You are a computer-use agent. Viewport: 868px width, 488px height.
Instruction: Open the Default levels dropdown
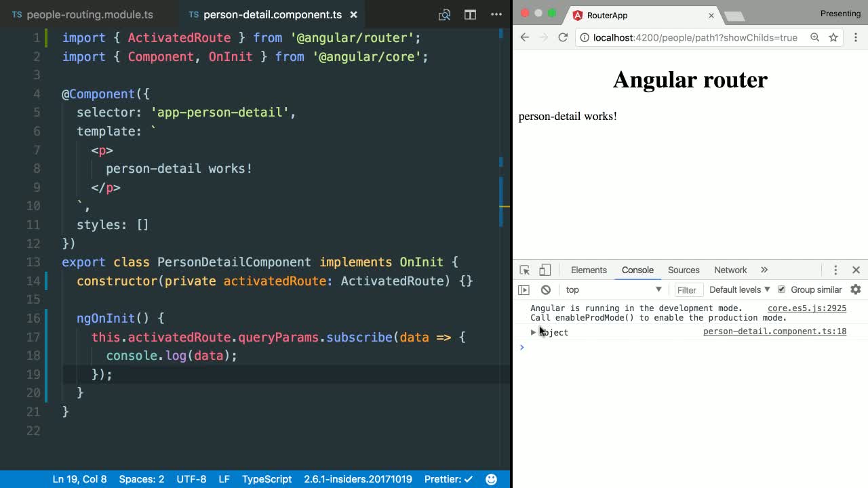[738, 289]
